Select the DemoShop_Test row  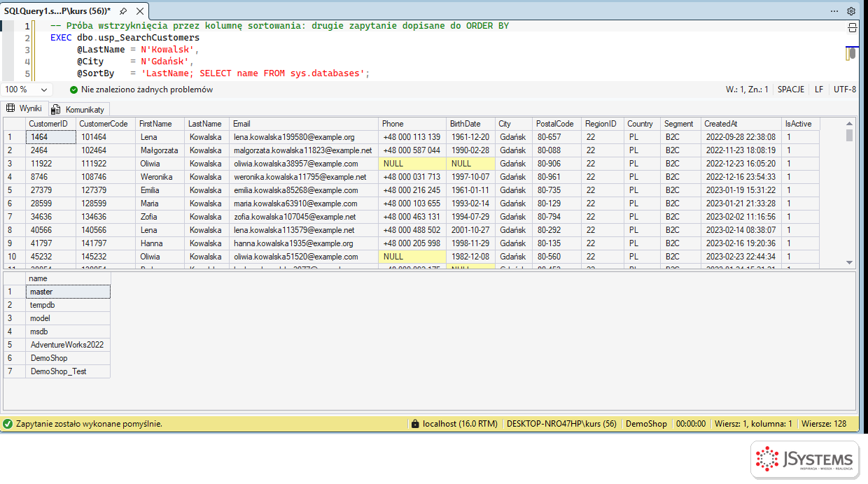68,371
